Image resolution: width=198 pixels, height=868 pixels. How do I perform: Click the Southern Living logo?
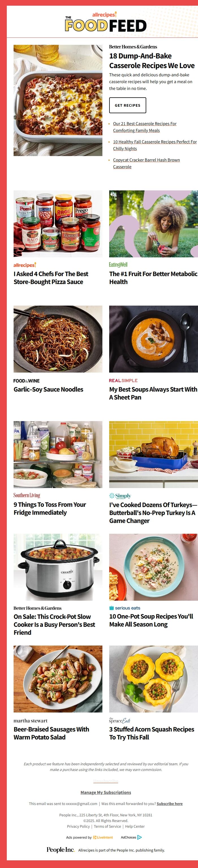[x=27, y=495]
